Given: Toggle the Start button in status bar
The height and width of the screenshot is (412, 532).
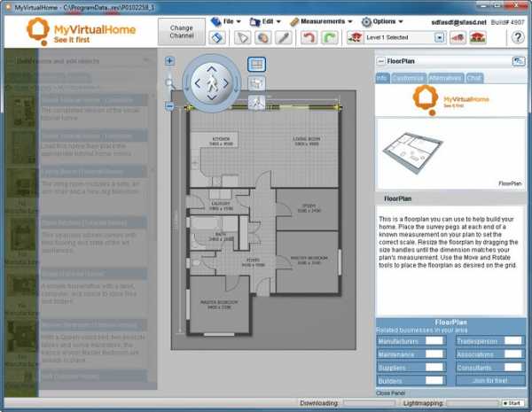Looking at the screenshot, I should pos(512,403).
